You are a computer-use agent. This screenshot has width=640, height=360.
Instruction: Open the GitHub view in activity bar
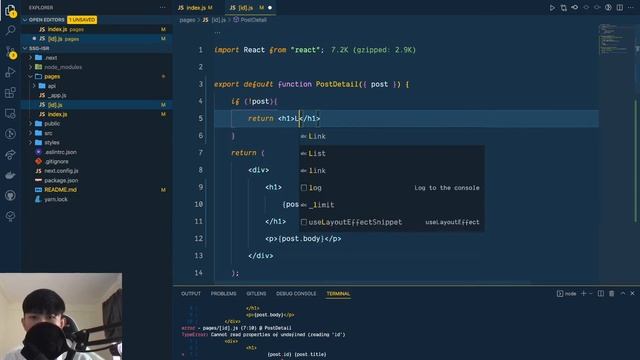click(11, 196)
